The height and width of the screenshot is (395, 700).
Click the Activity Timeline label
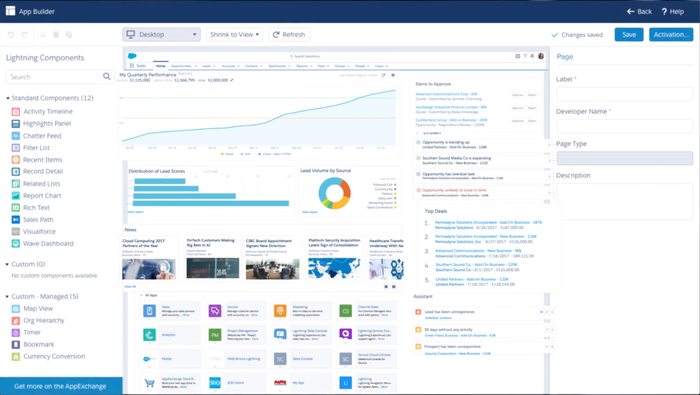[x=48, y=112]
